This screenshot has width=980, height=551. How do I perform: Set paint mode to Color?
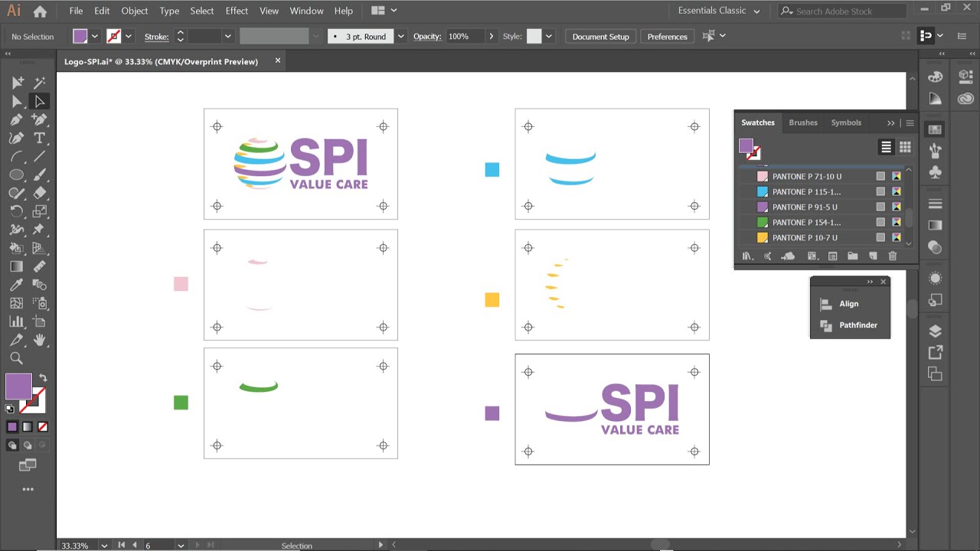pos(12,427)
